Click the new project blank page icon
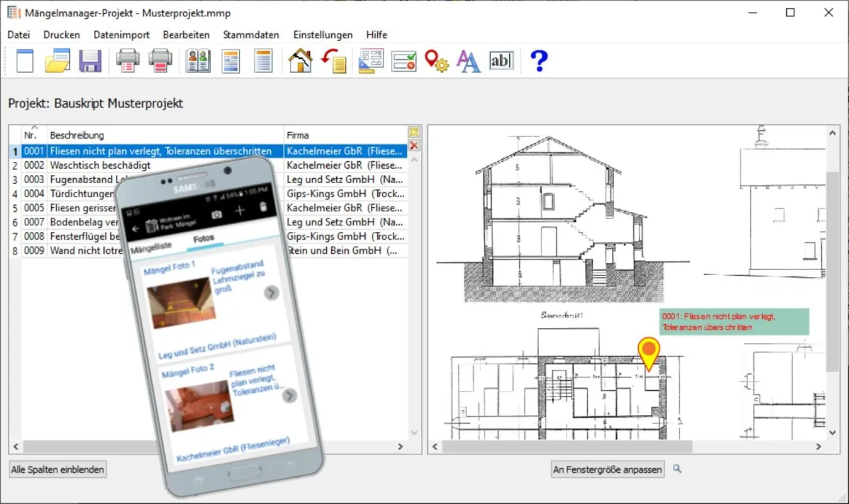This screenshot has height=504, width=849. click(x=25, y=61)
